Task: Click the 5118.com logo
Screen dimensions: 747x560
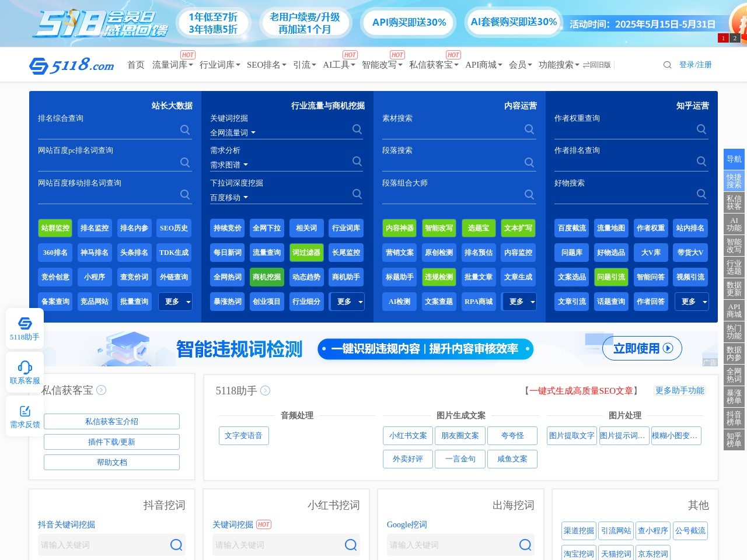Action: [72, 65]
